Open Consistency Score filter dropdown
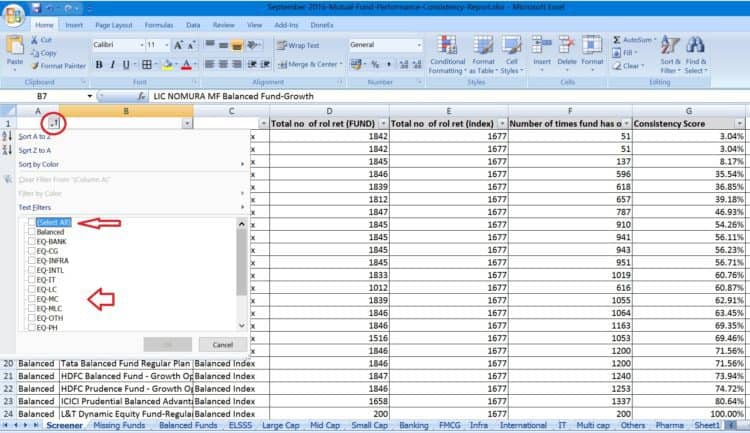750x433 pixels. tap(739, 124)
